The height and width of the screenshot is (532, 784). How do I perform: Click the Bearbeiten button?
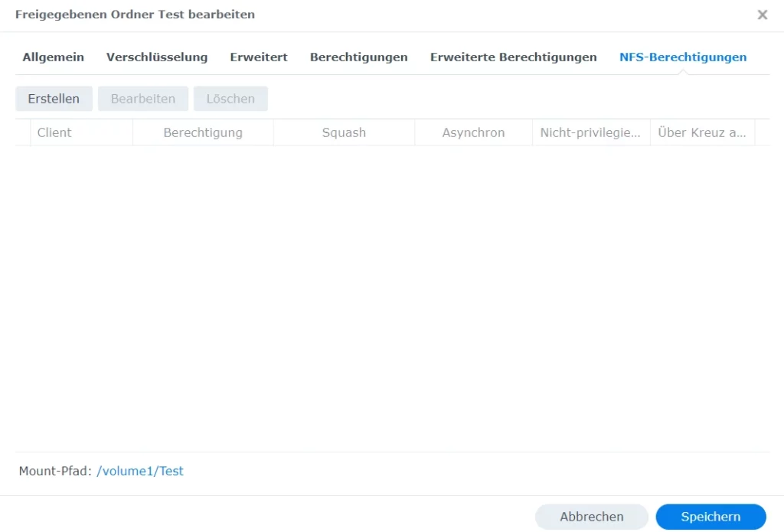tap(143, 99)
